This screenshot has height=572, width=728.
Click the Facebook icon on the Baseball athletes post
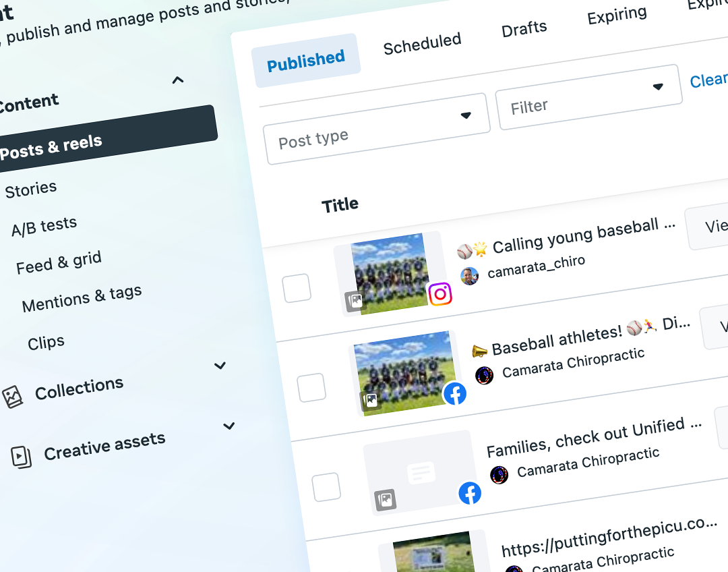(x=455, y=393)
